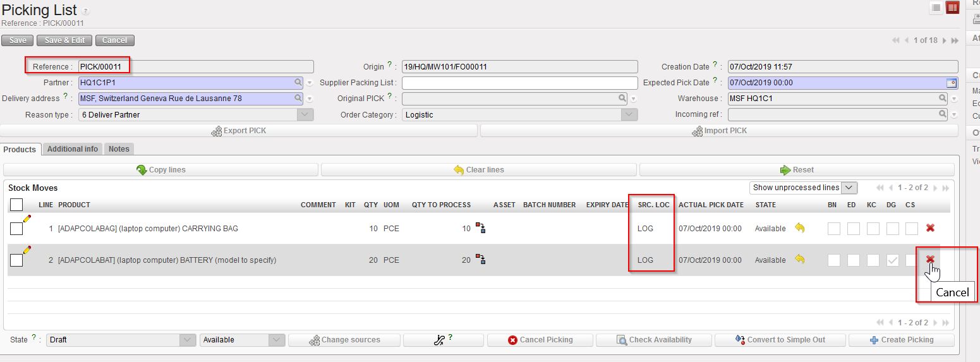This screenshot has width=980, height=362.
Task: Check the row checkbox for the CARRYING BAG line
Action: pyautogui.click(x=16, y=229)
